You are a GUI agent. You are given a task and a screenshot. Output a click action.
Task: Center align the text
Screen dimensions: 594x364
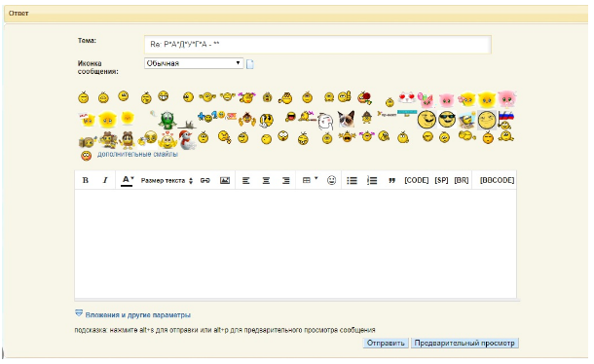coord(266,181)
